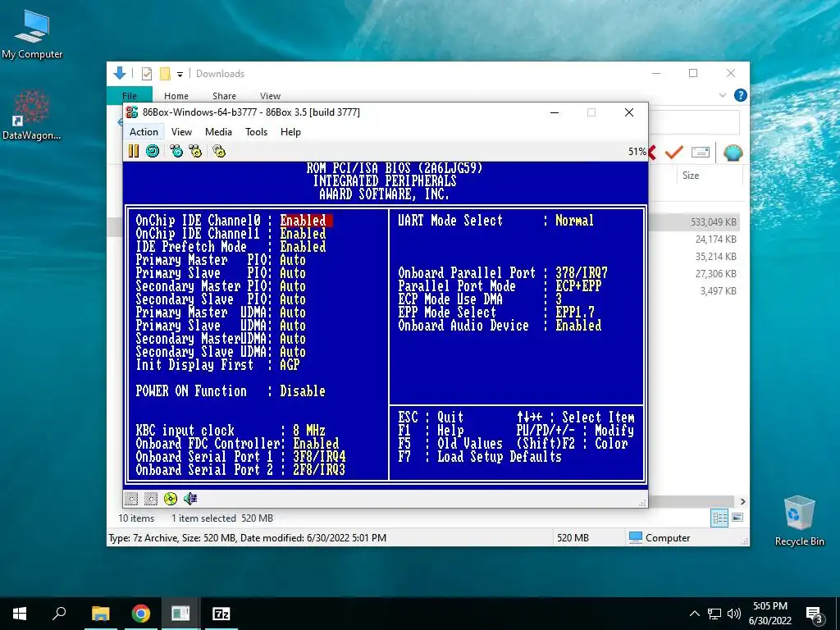Open File Explorer from taskbar

tap(100, 614)
